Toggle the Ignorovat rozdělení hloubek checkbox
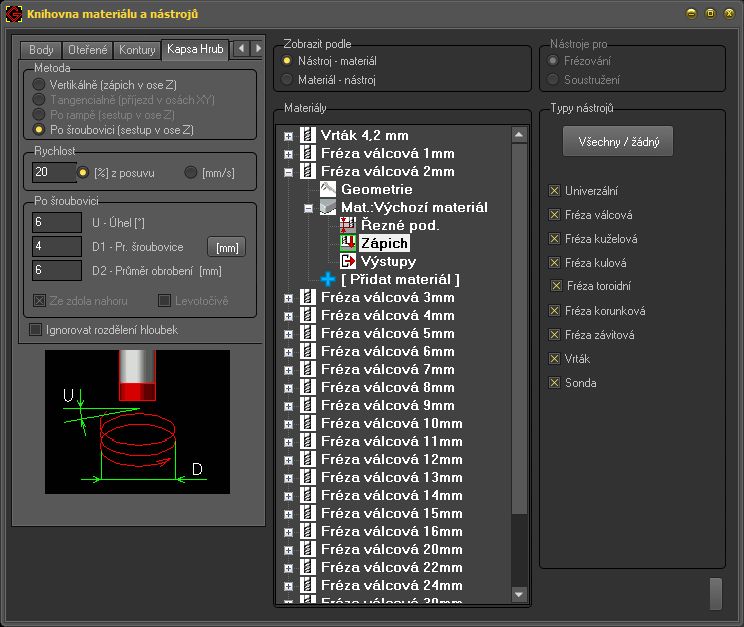Screen dimensions: 744x627 point(36,329)
